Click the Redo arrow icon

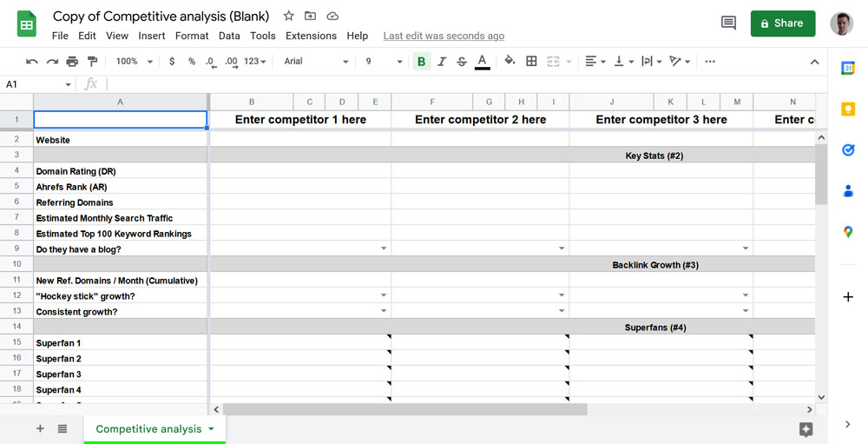point(52,62)
